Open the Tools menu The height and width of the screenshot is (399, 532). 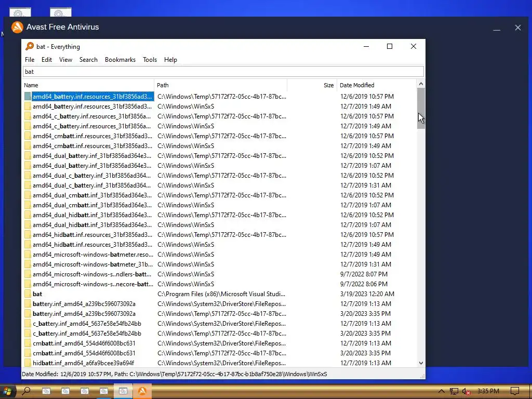(x=150, y=60)
